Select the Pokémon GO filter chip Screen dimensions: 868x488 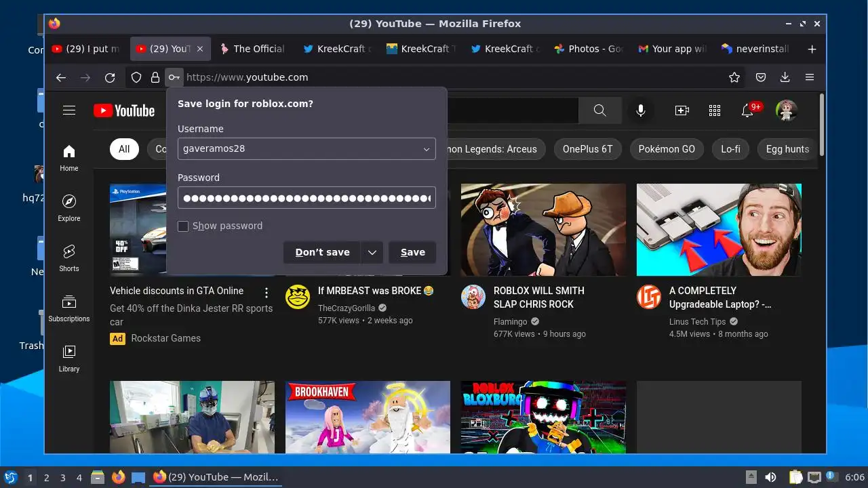click(667, 149)
